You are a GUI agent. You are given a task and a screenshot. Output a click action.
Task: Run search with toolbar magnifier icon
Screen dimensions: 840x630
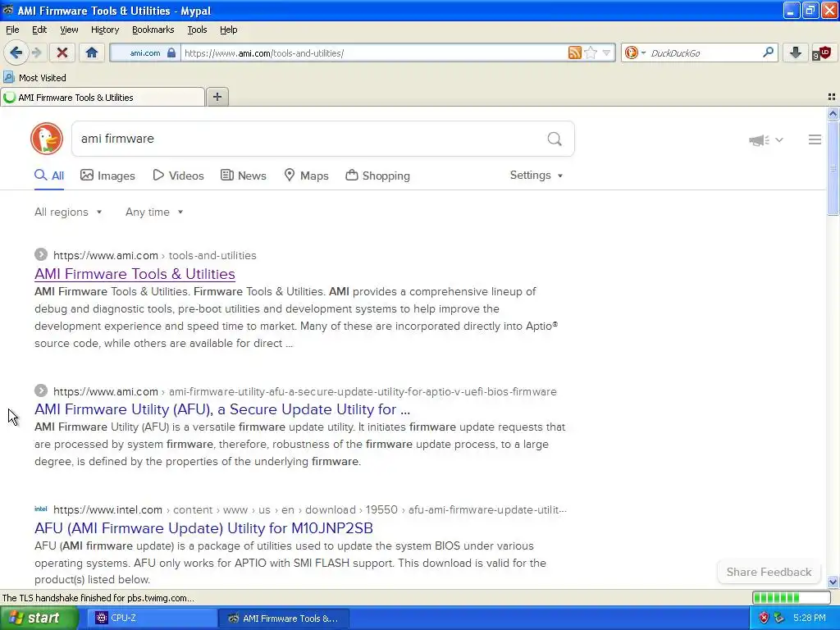pyautogui.click(x=768, y=52)
